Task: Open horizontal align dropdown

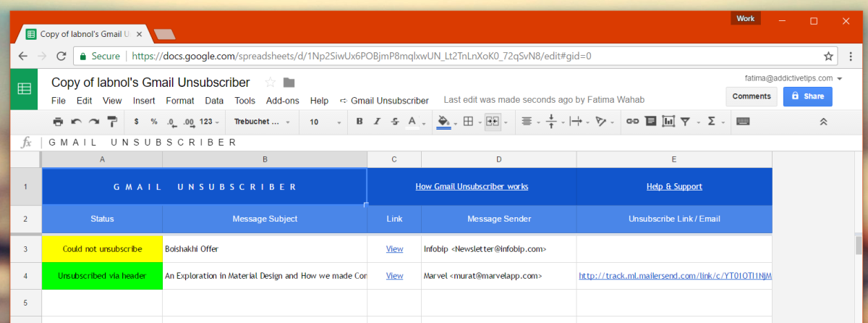Action: click(x=531, y=122)
